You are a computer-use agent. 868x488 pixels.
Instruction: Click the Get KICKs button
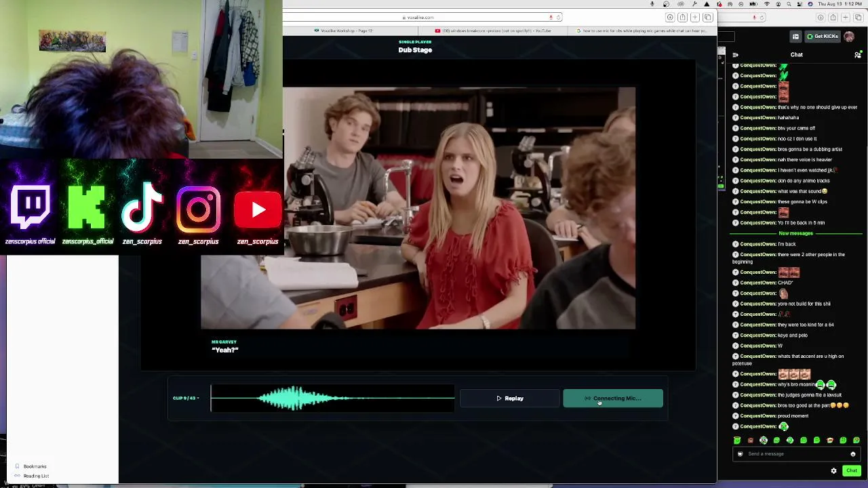[823, 37]
